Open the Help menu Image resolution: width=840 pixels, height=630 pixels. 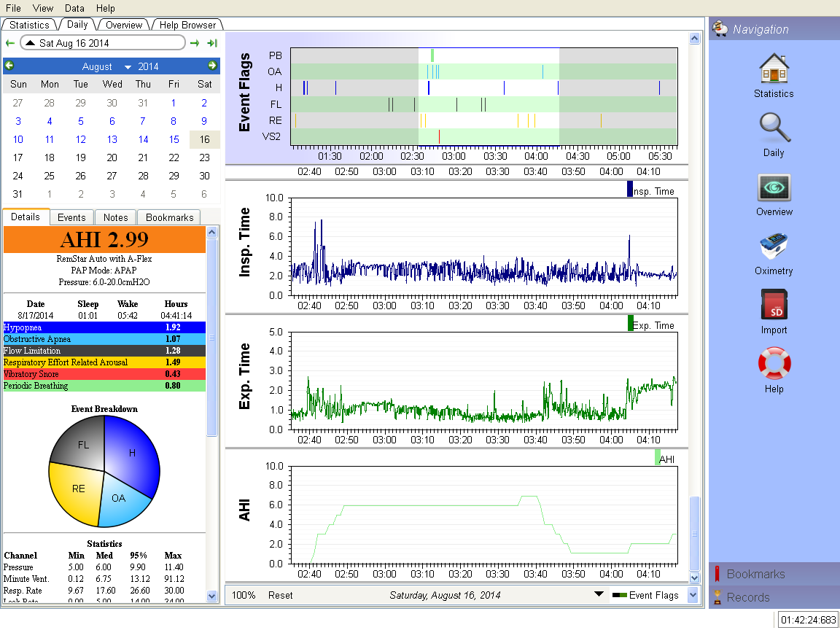click(x=106, y=8)
